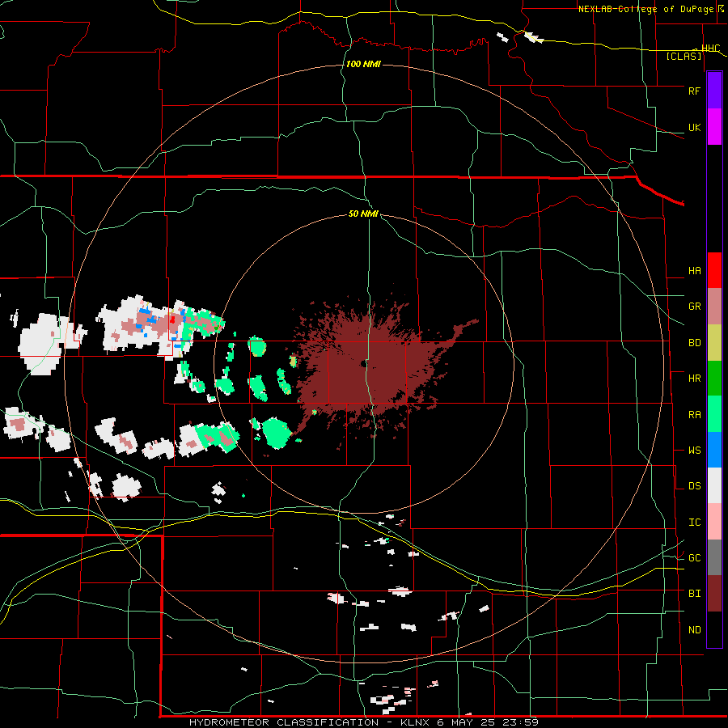Pick the dark green HR legend swatch

pyautogui.click(x=714, y=379)
